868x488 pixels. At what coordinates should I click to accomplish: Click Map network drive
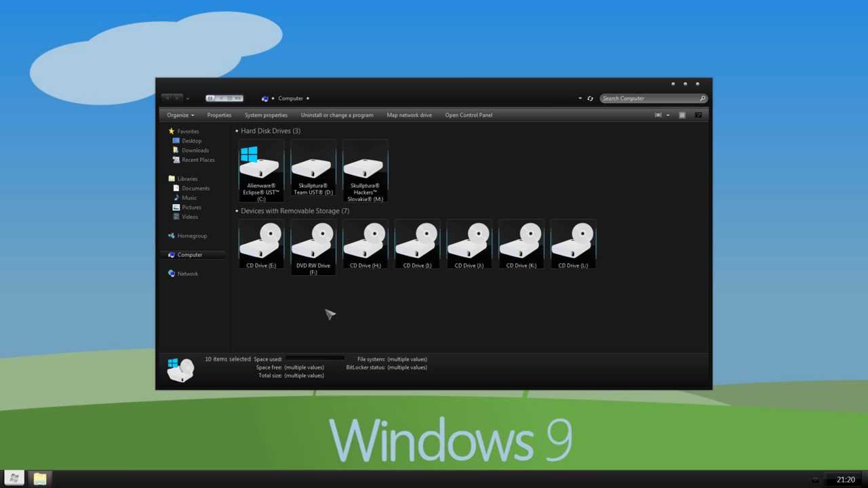coord(409,115)
